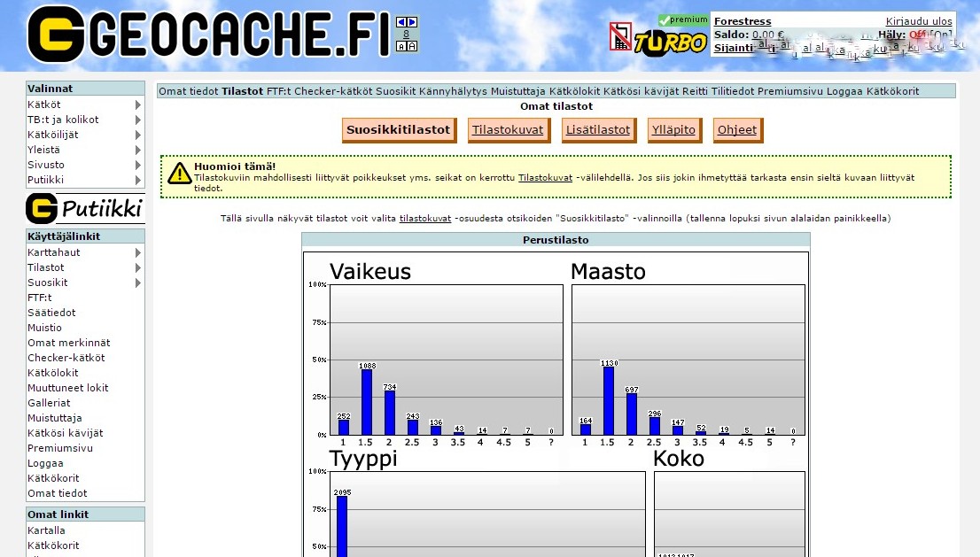
Task: Click the crossed-out mobile view icon
Action: pyautogui.click(x=620, y=37)
